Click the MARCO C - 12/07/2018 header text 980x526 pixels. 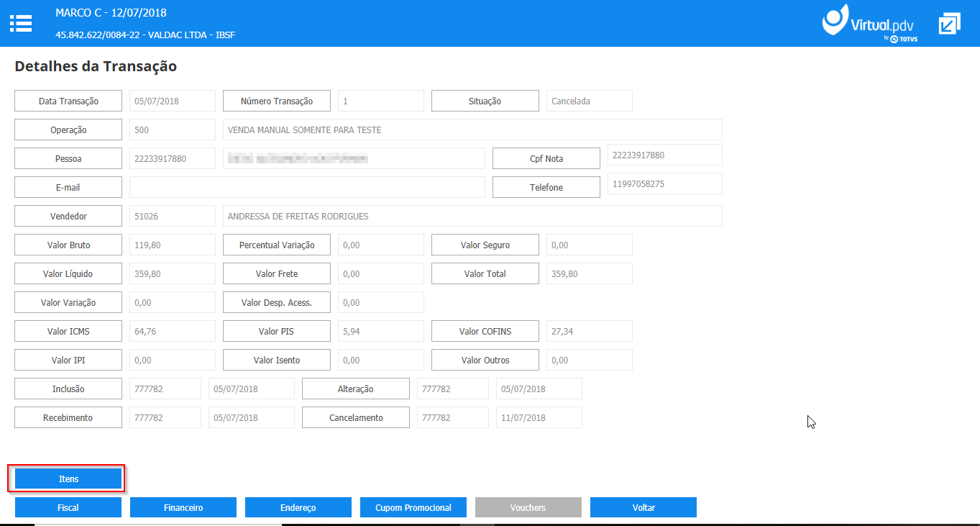[111, 13]
